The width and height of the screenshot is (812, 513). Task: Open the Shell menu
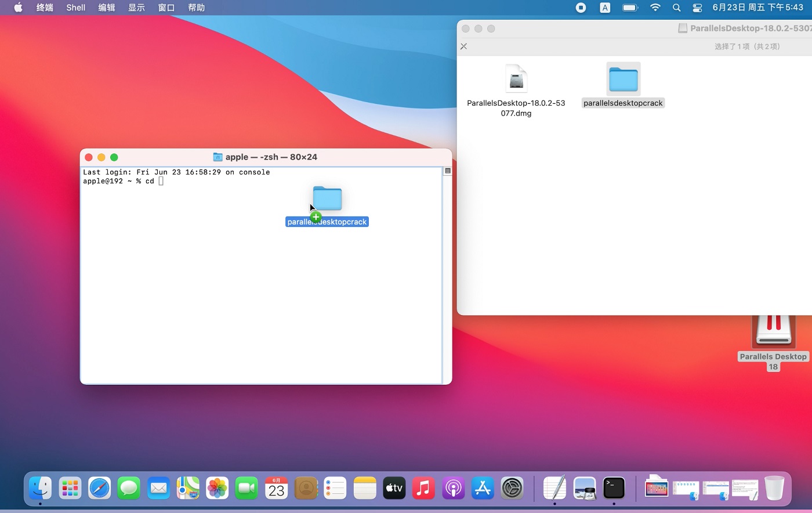76,8
